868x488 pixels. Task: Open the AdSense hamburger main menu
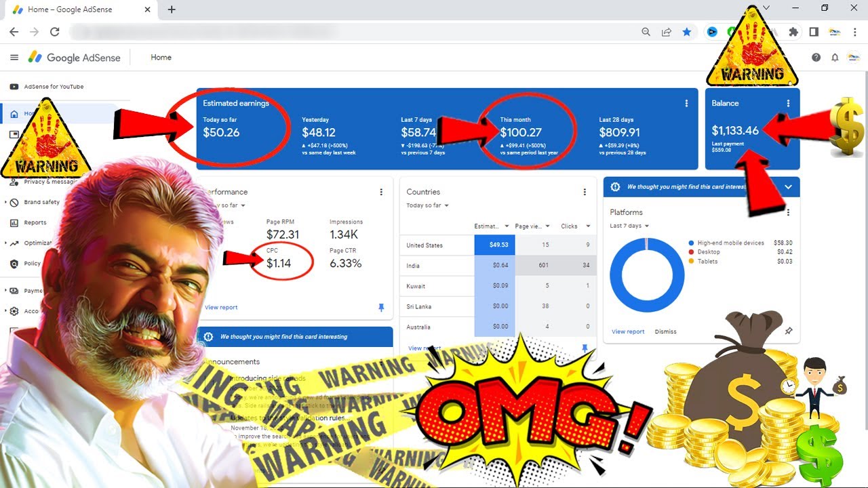[x=14, y=58]
